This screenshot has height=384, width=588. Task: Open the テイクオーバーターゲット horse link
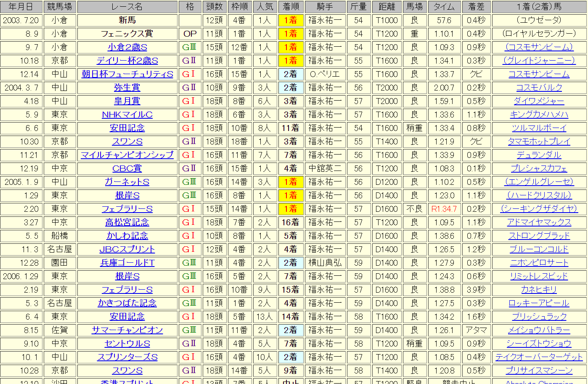pyautogui.click(x=539, y=357)
